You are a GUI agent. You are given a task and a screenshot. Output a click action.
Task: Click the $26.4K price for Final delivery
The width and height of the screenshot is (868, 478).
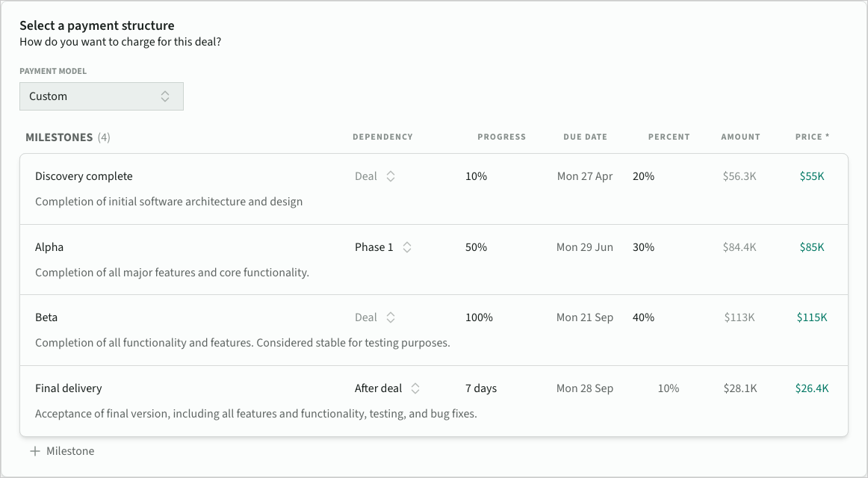pos(811,388)
